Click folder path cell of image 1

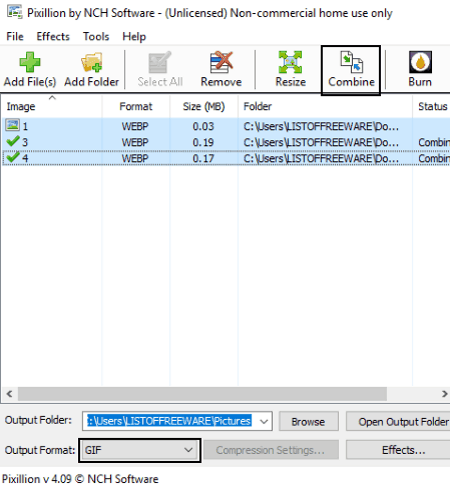click(321, 126)
